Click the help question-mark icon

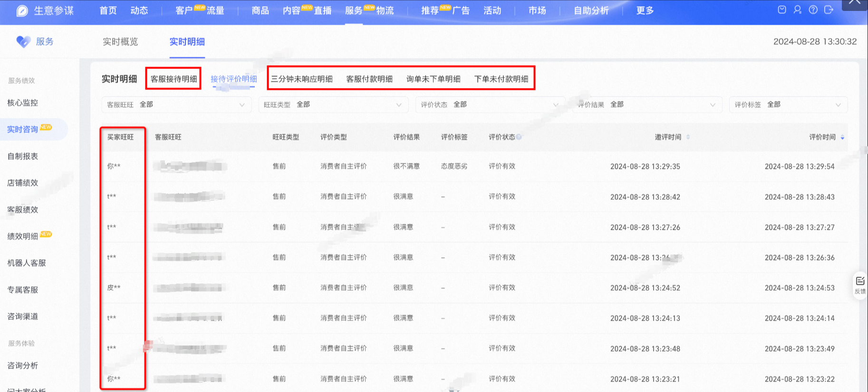point(813,10)
